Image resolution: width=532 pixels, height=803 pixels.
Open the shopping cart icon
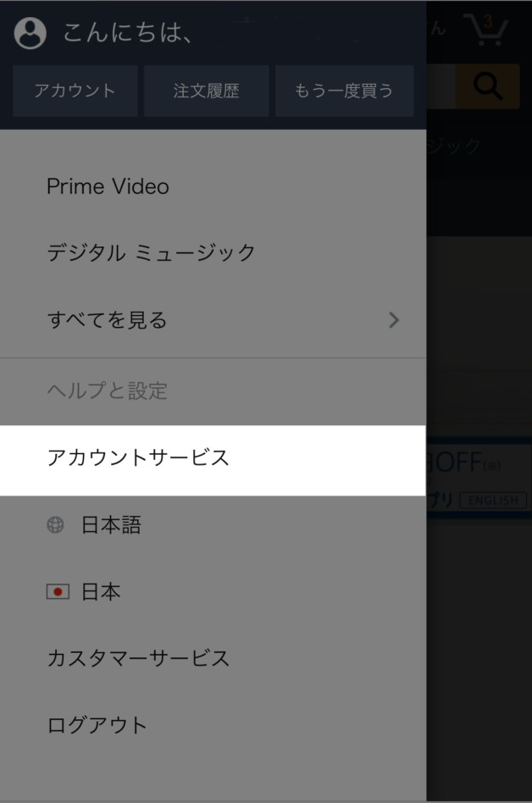pos(485,30)
